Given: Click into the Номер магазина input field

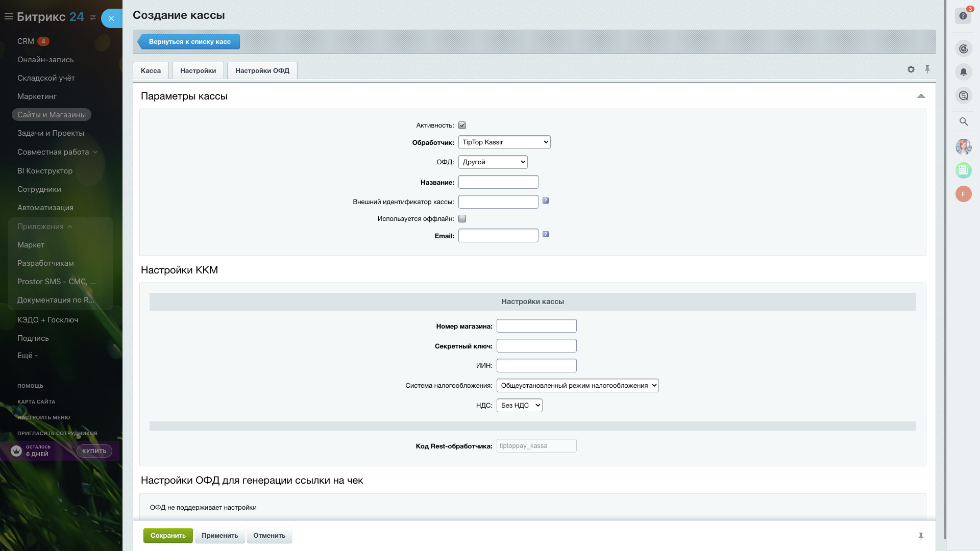Looking at the screenshot, I should tap(536, 326).
